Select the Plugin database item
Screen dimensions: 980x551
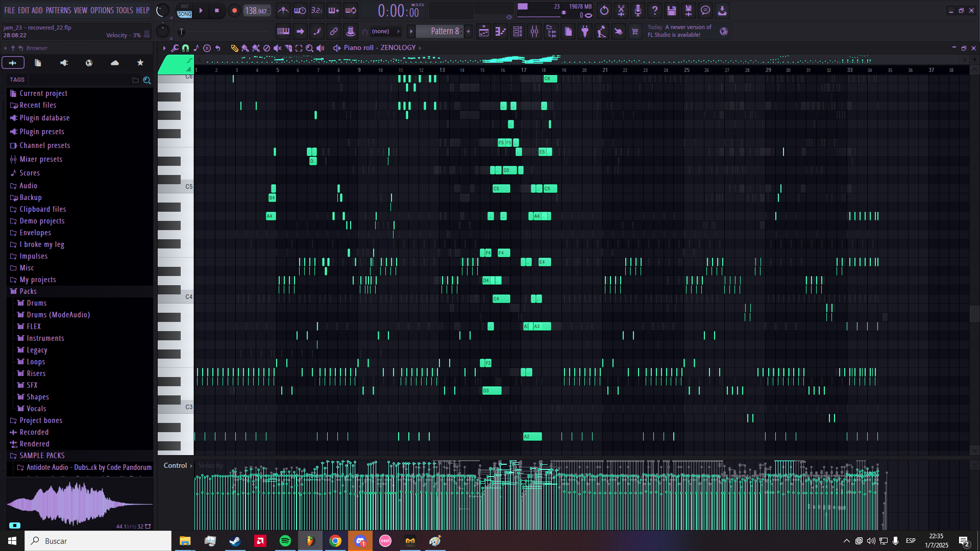click(x=44, y=118)
